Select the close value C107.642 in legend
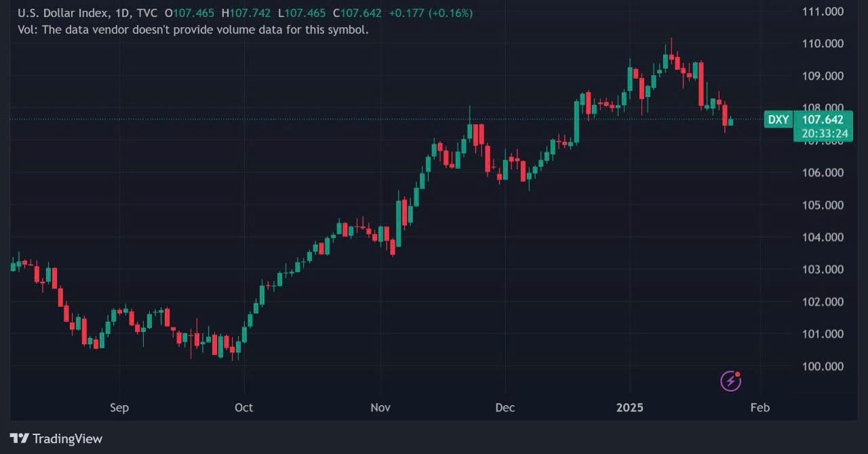This screenshot has height=454, width=868. [358, 13]
